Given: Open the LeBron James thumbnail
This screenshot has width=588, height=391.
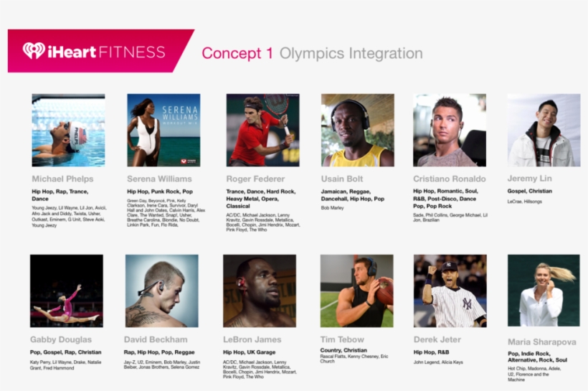Looking at the screenshot, I should click(x=259, y=291).
